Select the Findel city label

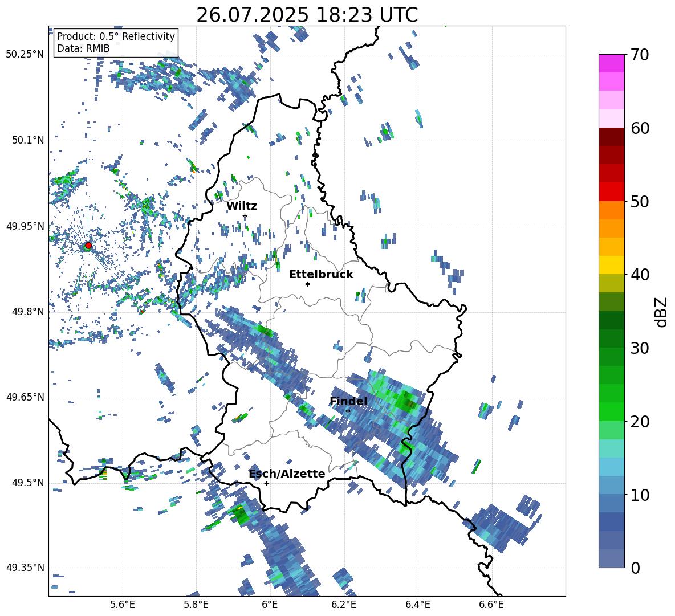click(x=348, y=401)
